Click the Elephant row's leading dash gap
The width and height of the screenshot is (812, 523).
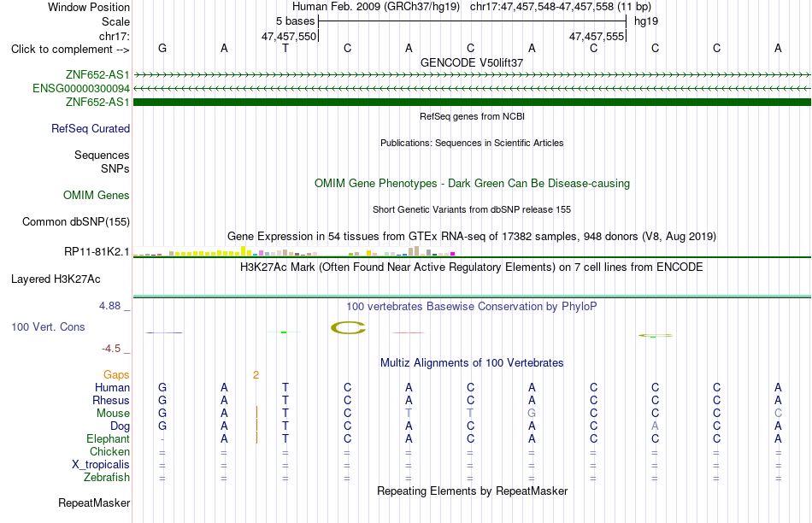(162, 439)
